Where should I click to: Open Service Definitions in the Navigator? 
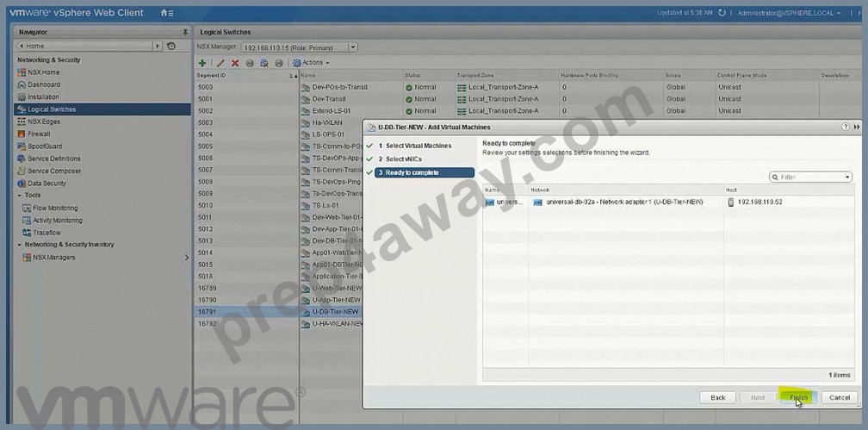pos(53,159)
